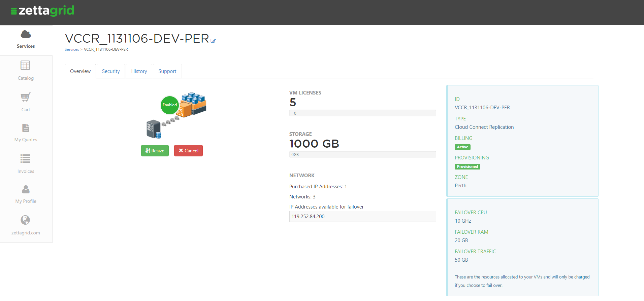
Task: Click the green Resize button
Action: tap(155, 151)
